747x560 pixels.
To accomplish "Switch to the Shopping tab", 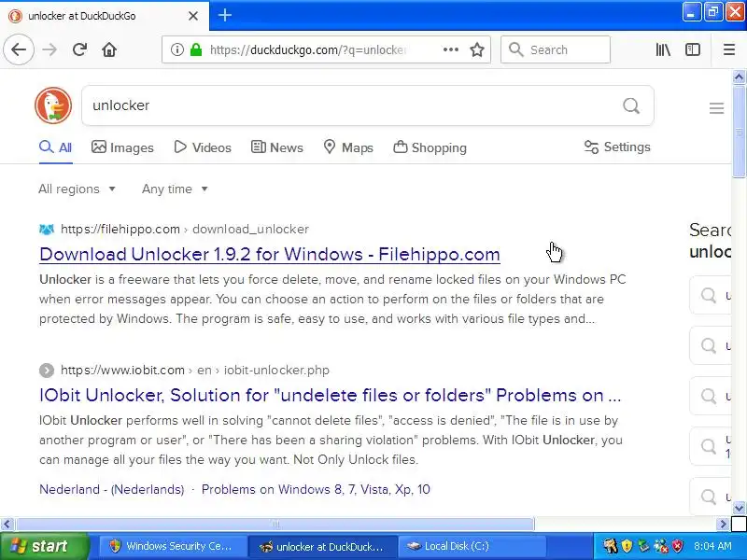I will (x=430, y=147).
